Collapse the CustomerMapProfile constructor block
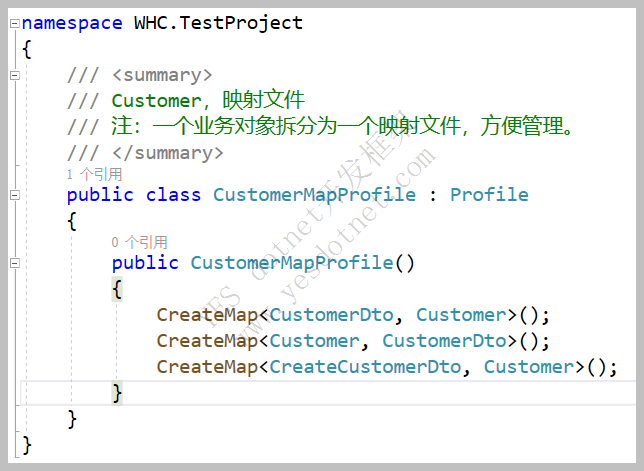Viewport: 644px width, 471px height. click(x=14, y=263)
